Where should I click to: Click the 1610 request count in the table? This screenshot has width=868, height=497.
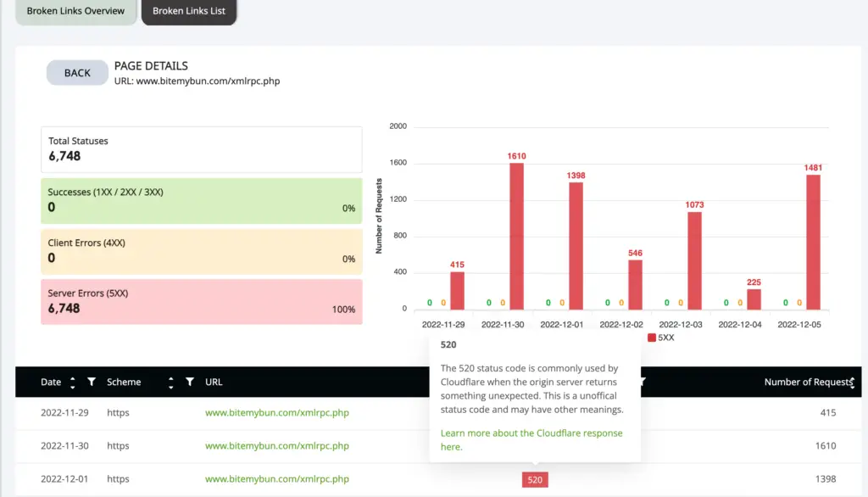[x=826, y=446]
